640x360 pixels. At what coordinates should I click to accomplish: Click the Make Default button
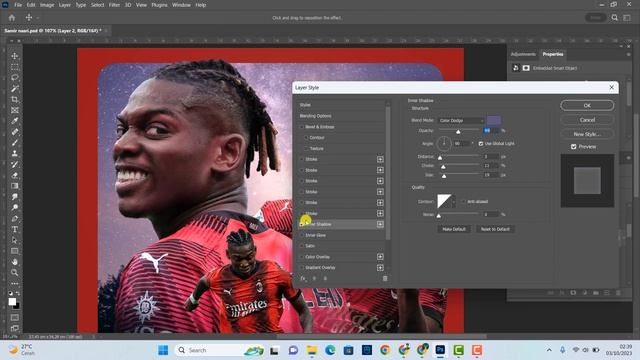pos(454,229)
